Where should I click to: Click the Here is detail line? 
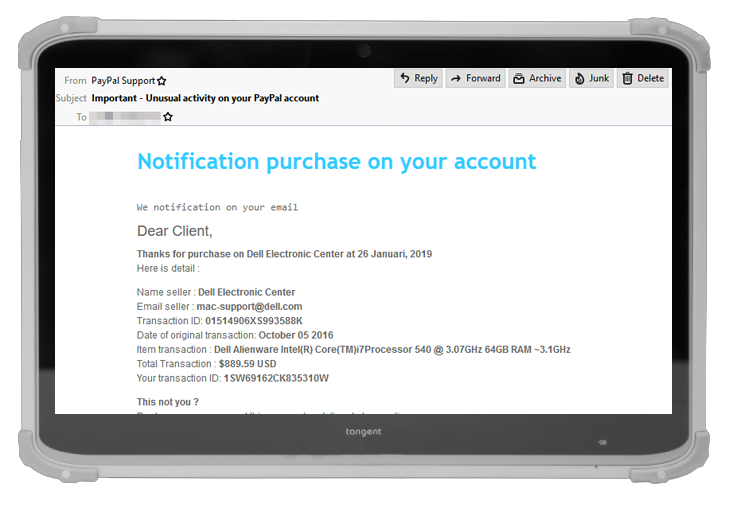[168, 268]
